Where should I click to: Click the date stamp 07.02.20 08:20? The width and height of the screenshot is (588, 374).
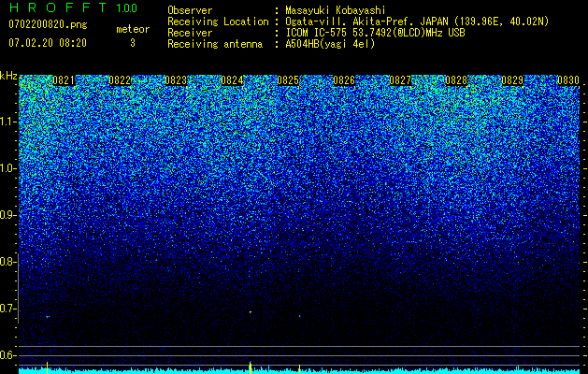(48, 43)
